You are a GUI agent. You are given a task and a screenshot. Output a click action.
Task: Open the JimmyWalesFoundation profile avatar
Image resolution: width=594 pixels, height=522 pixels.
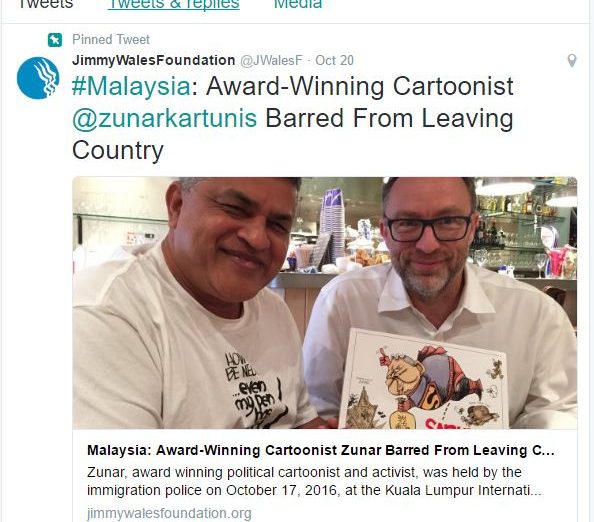pyautogui.click(x=38, y=78)
